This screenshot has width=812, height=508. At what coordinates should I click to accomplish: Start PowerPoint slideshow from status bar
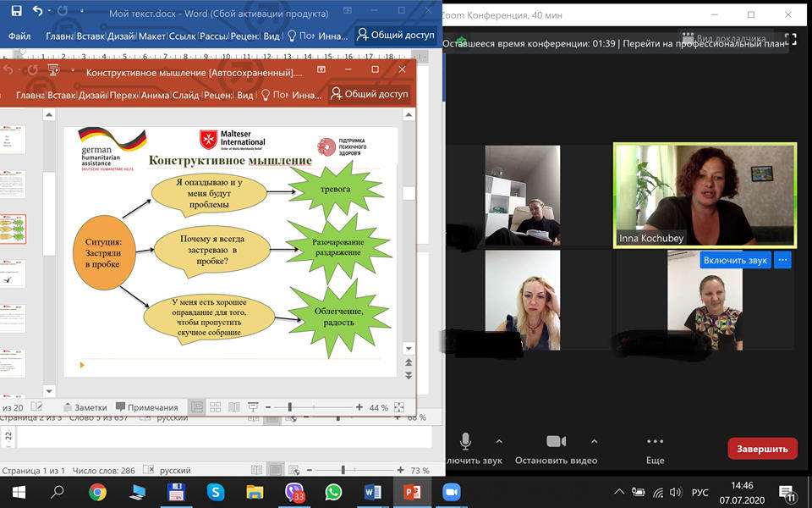tap(253, 407)
